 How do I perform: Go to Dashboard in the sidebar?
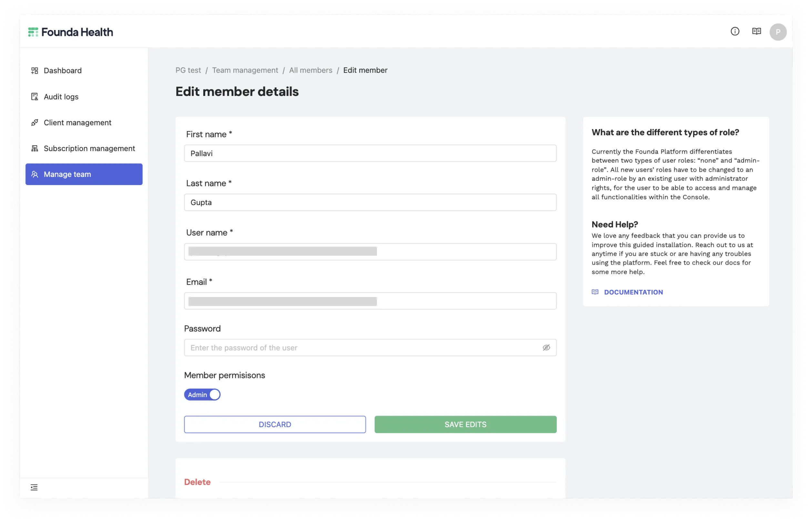(x=84, y=70)
